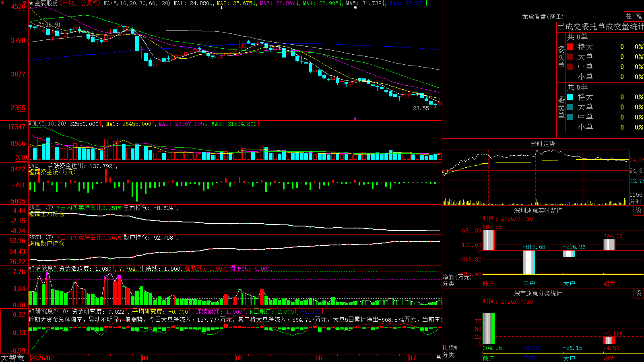Switch 龙虎看盘 to 笔 view
The height and width of the screenshot is (362, 644).
639,16
